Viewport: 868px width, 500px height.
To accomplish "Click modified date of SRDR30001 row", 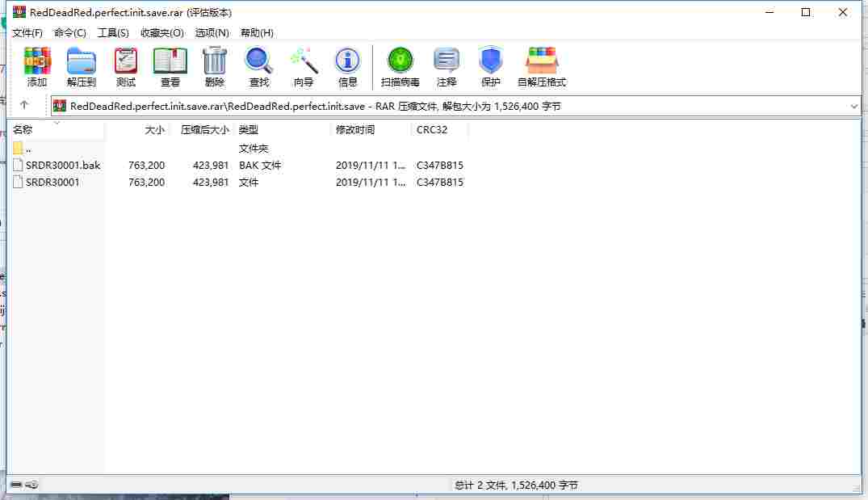I will coord(371,182).
